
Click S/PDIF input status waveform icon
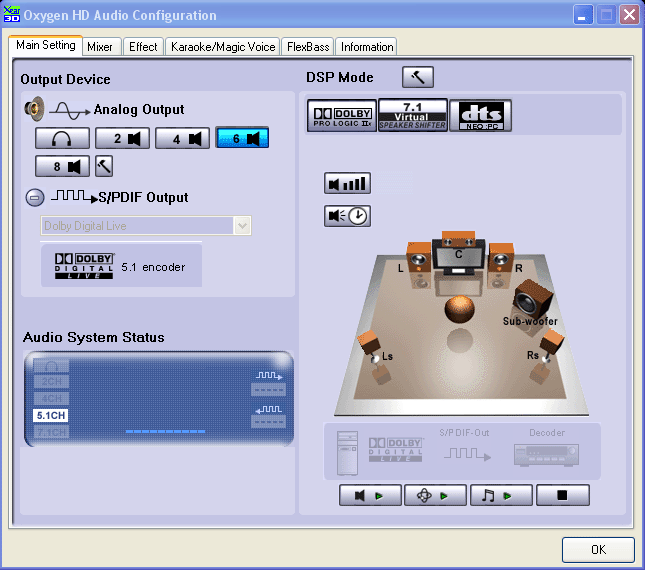[269, 409]
